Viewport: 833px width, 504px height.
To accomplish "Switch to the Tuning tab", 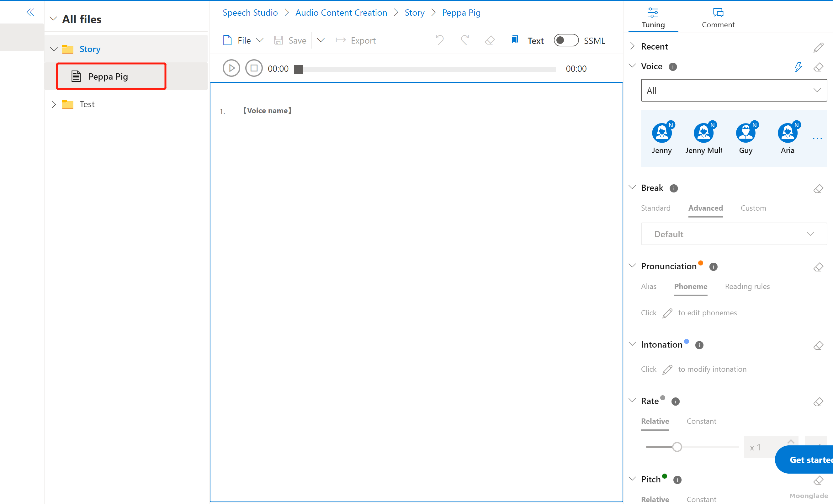I will tap(653, 18).
